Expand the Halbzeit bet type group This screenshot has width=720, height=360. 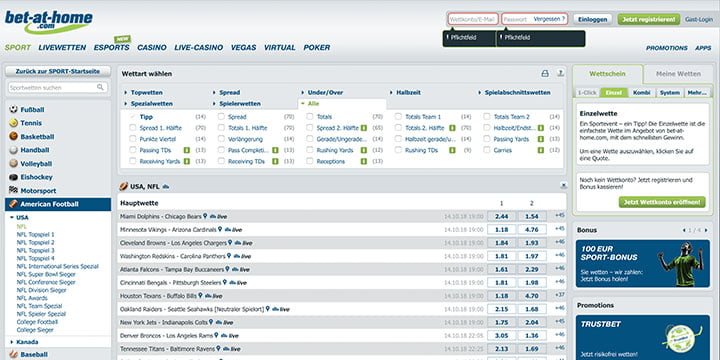(405, 92)
